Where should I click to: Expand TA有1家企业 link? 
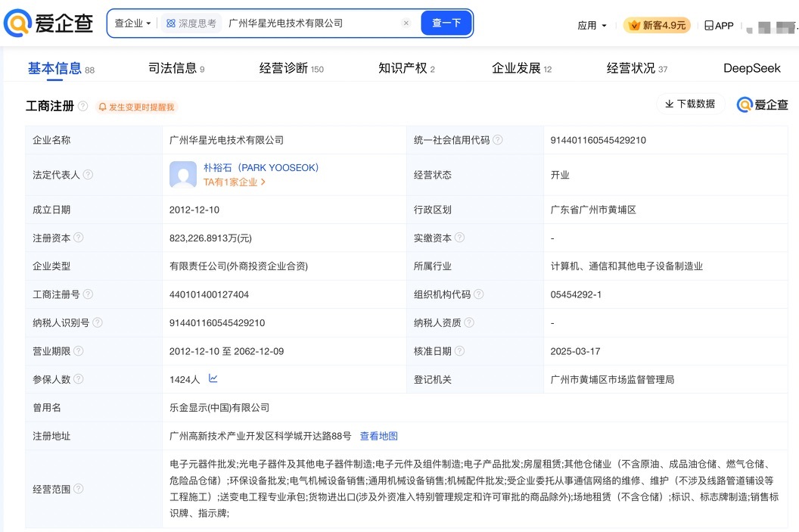[235, 182]
